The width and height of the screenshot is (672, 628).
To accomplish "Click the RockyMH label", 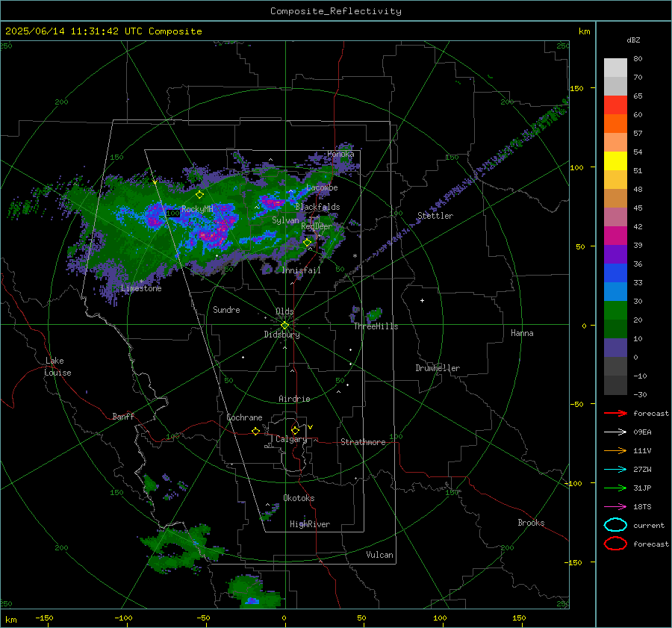I will [197, 209].
